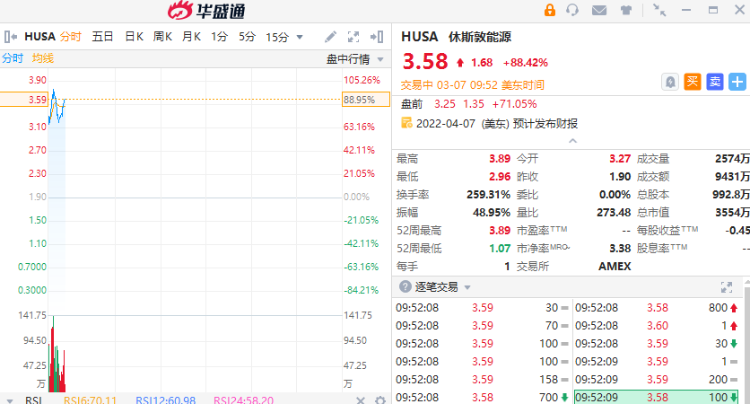Image resolution: width=750 pixels, height=404 pixels.
Task: Select the pencil drawing tool icon
Action: (x=331, y=37)
